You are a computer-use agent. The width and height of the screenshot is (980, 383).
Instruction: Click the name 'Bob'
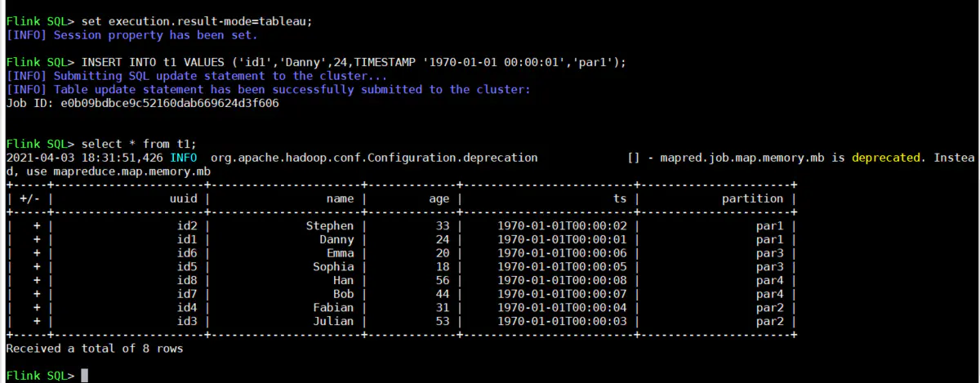344,294
